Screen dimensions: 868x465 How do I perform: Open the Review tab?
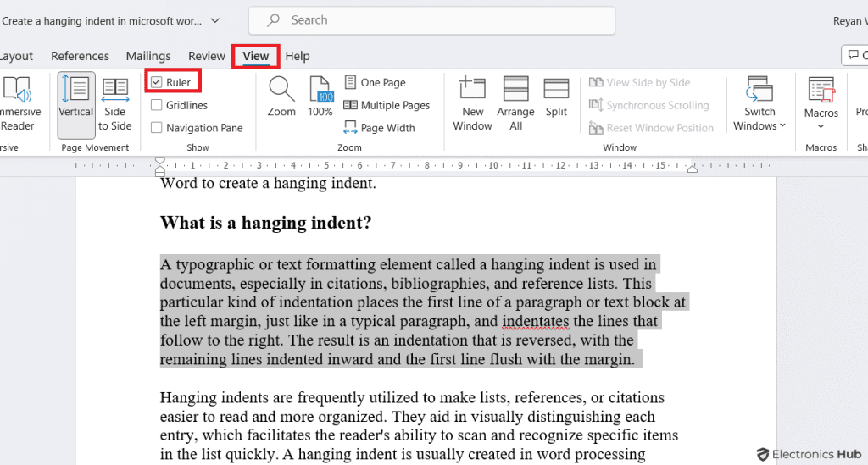click(207, 56)
